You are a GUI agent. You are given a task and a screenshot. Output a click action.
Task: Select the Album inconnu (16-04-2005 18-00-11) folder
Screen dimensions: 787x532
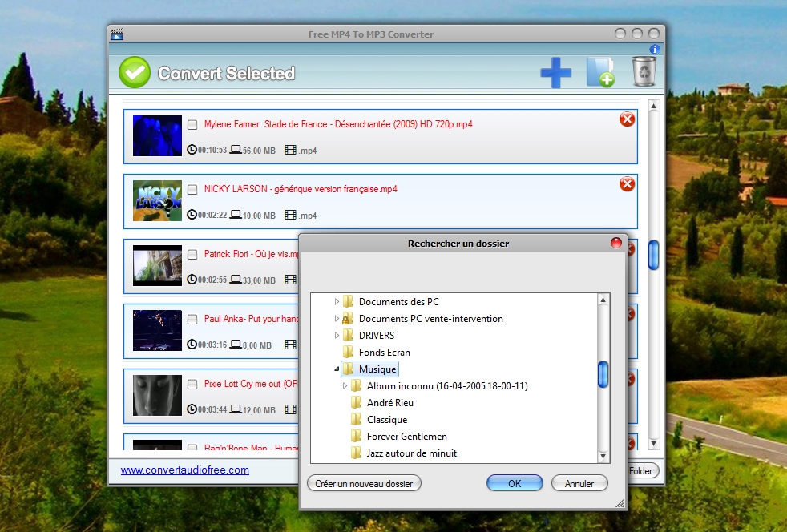(447, 386)
